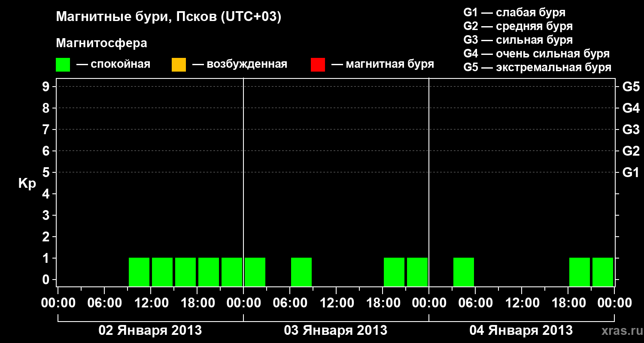Click the '12:00' tick label for 02 Января
The height and width of the screenshot is (343, 644).
(151, 303)
